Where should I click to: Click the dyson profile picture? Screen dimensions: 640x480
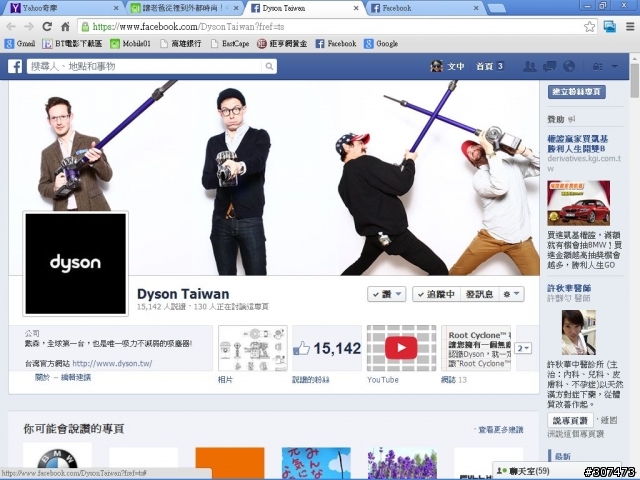76,264
